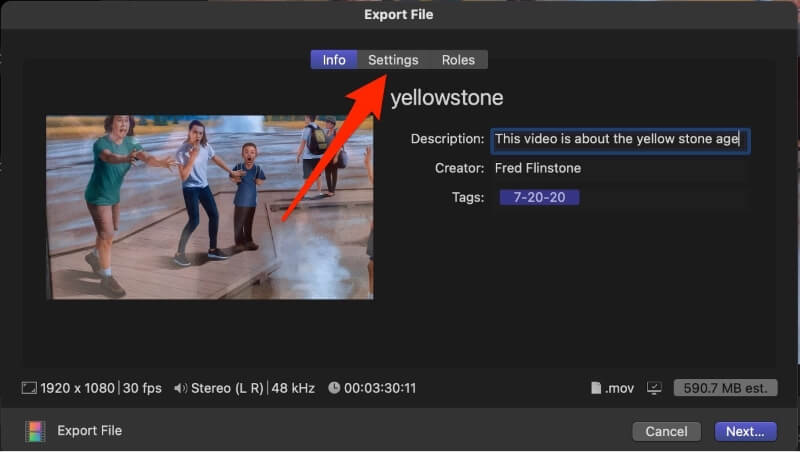Click the 1920 x 1080 resolution text
Screen dimensions: 800x452
pyautogui.click(x=78, y=388)
